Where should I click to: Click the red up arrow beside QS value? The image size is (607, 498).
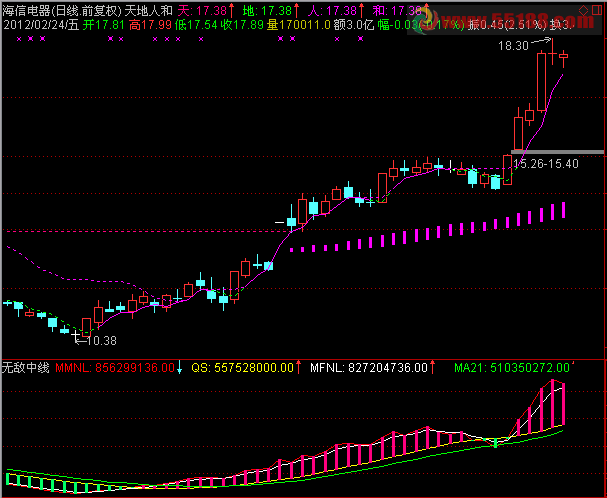pyautogui.click(x=298, y=367)
